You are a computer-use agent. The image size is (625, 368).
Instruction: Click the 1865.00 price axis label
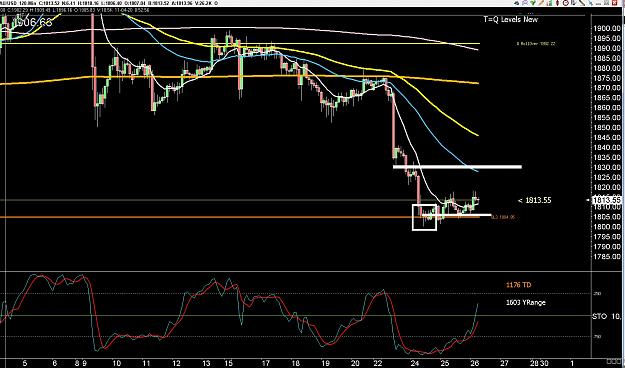coord(607,98)
